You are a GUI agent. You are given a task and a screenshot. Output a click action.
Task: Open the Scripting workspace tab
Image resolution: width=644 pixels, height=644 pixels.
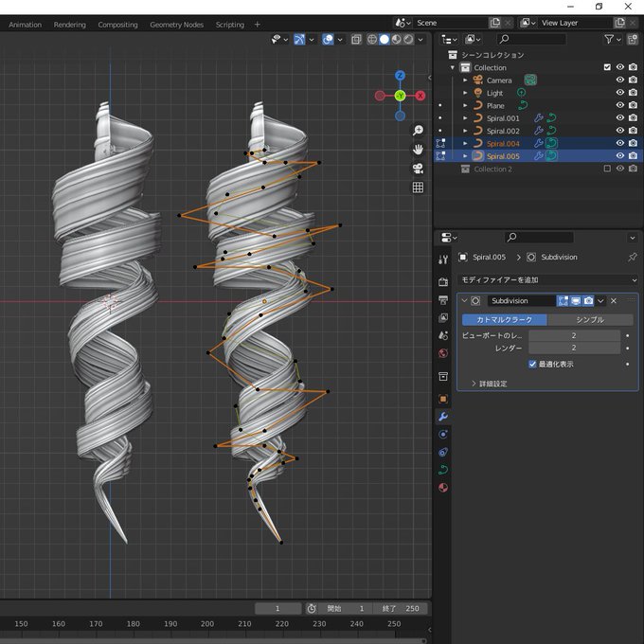pyautogui.click(x=229, y=25)
